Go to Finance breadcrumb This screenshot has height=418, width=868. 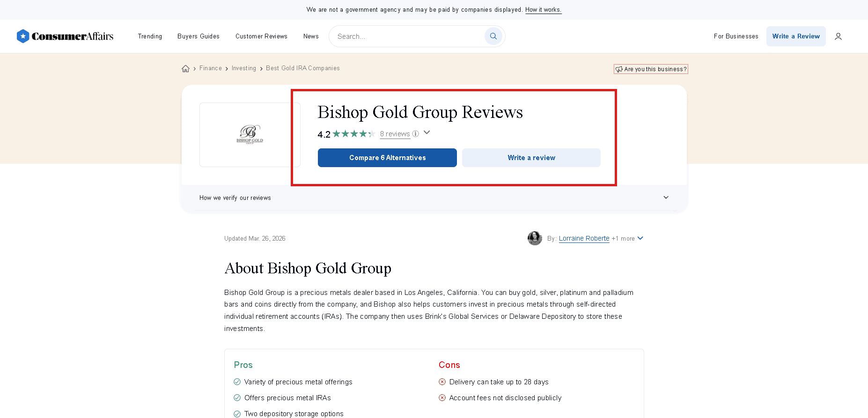point(211,68)
